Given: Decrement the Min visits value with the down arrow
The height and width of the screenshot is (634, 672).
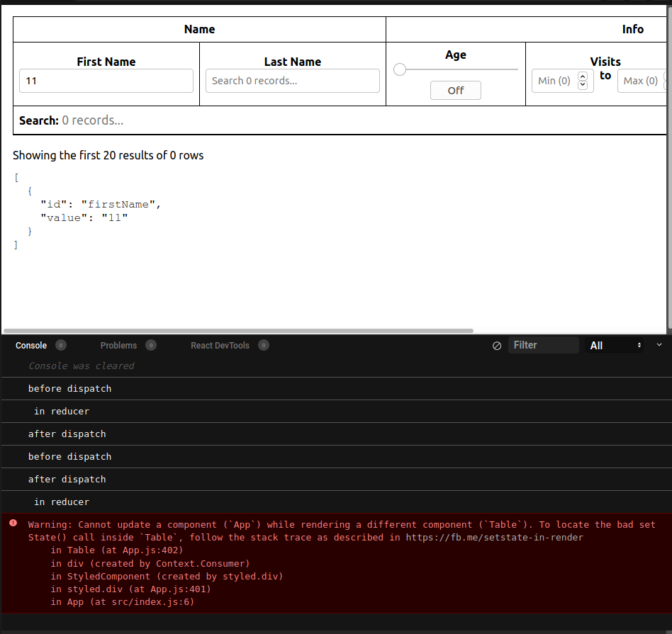Looking at the screenshot, I should pyautogui.click(x=583, y=84).
